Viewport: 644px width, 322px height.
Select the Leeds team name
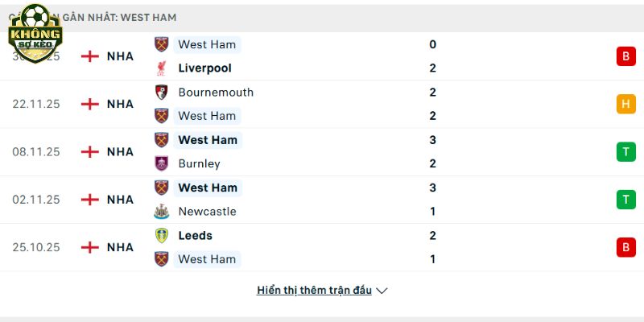pos(196,235)
